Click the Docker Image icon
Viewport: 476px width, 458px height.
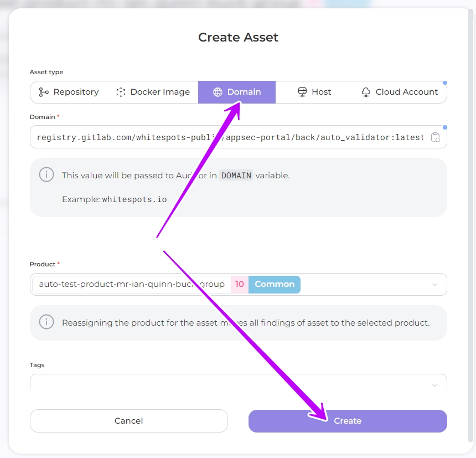121,92
